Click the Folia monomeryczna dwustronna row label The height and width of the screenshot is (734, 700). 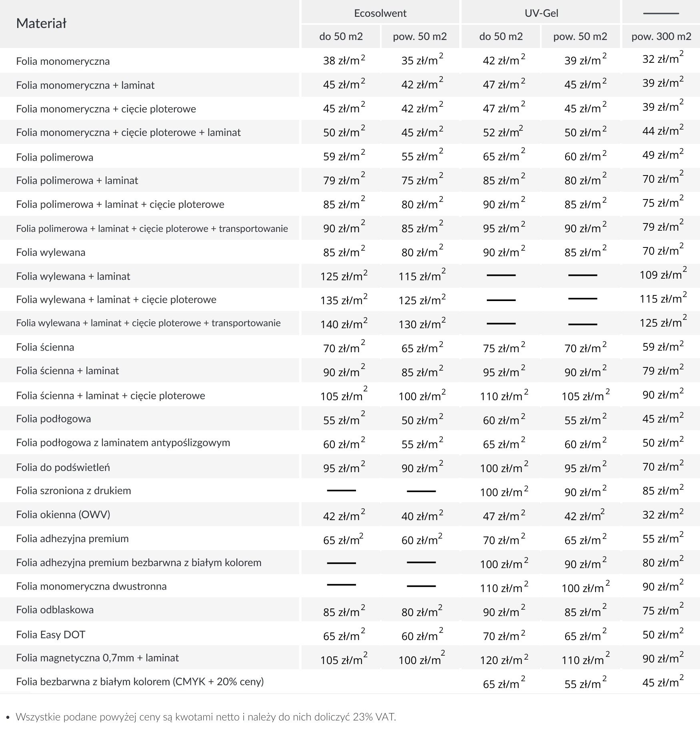point(91,586)
